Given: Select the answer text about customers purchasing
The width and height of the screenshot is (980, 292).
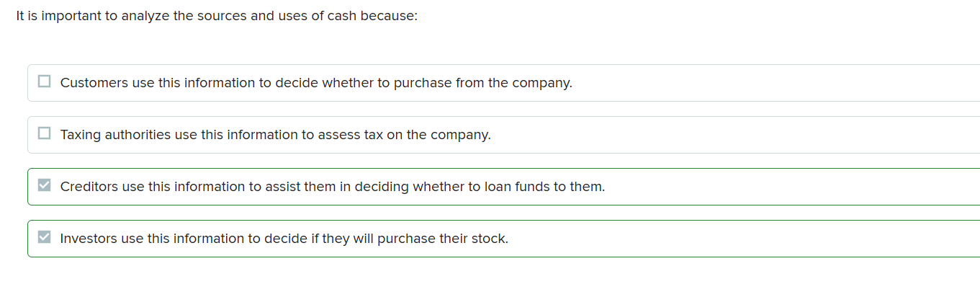Looking at the screenshot, I should [315, 83].
